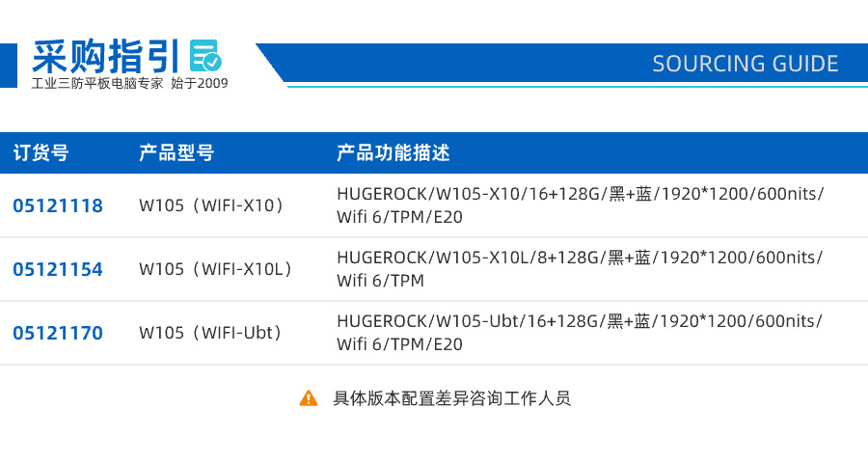Click the 具体版本配置差异咨询工作人员 notice
Image resolution: width=868 pixels, height=463 pixels.
[x=451, y=397]
